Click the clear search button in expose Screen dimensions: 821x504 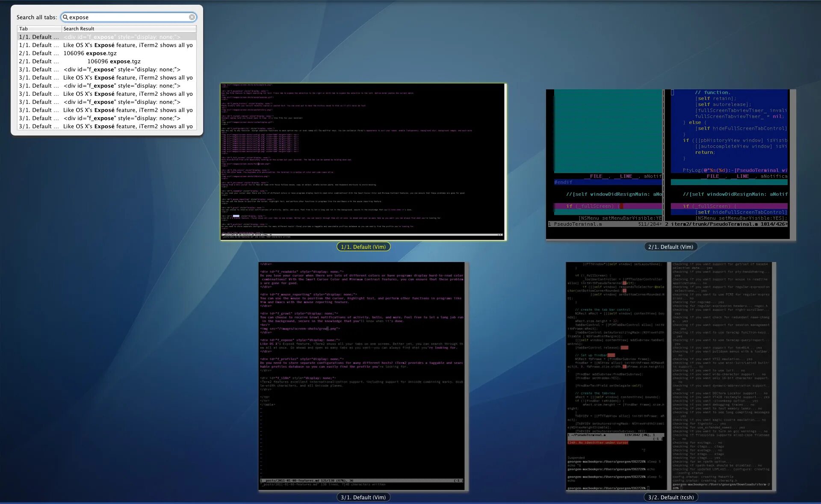[191, 17]
